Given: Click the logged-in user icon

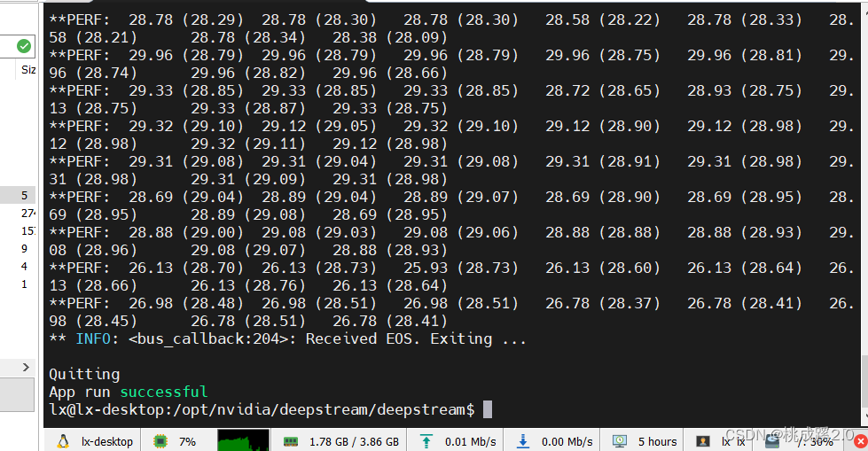Looking at the screenshot, I should 703,441.
